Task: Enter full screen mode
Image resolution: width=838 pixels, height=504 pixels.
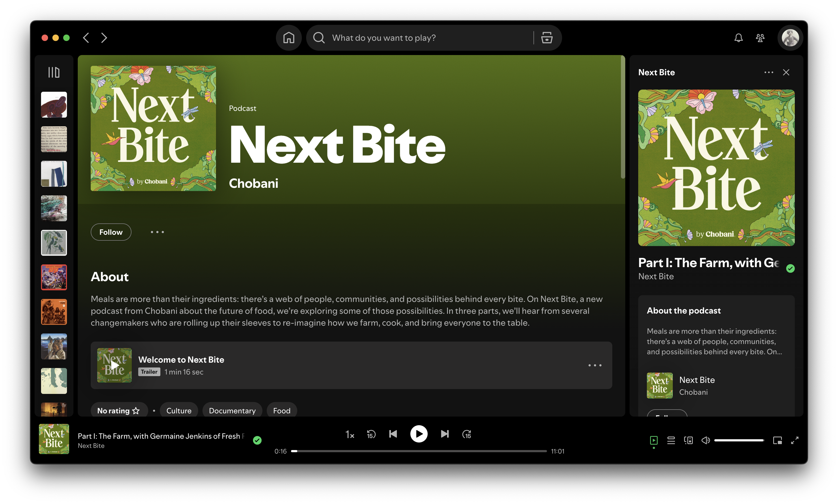Action: point(795,441)
